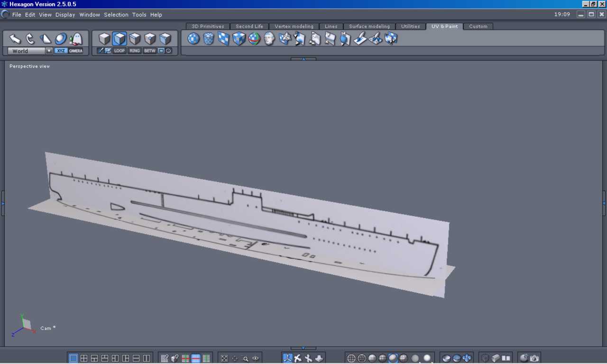Image resolution: width=607 pixels, height=364 pixels.
Task: Click the cylindrical UV mapping icon
Action: [x=209, y=39]
